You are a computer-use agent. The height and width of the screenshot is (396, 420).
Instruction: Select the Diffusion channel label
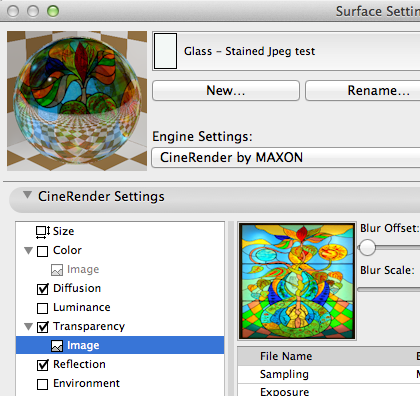tap(77, 288)
